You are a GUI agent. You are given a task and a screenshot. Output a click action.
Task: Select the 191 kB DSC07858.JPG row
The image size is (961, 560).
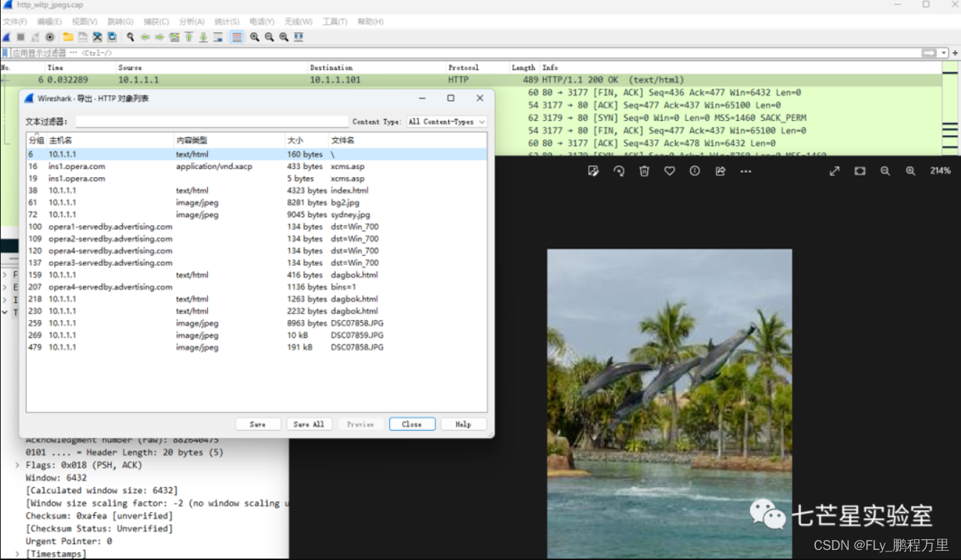(257, 347)
